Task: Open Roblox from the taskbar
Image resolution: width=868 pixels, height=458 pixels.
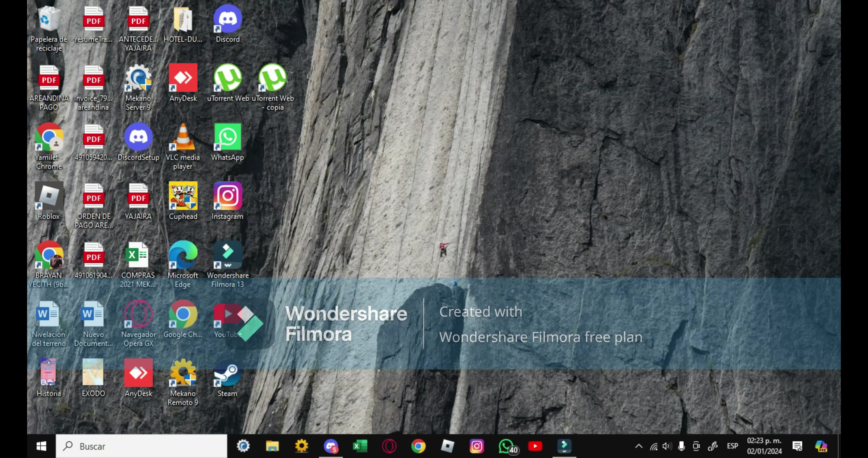Action: (448, 446)
